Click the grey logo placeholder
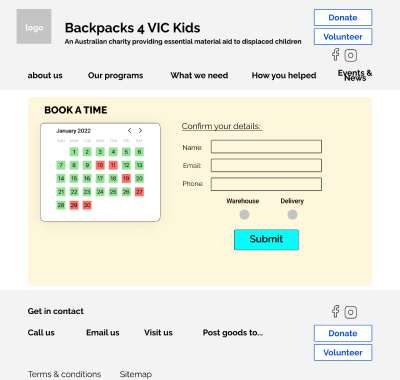The width and height of the screenshot is (400, 380). click(x=34, y=27)
